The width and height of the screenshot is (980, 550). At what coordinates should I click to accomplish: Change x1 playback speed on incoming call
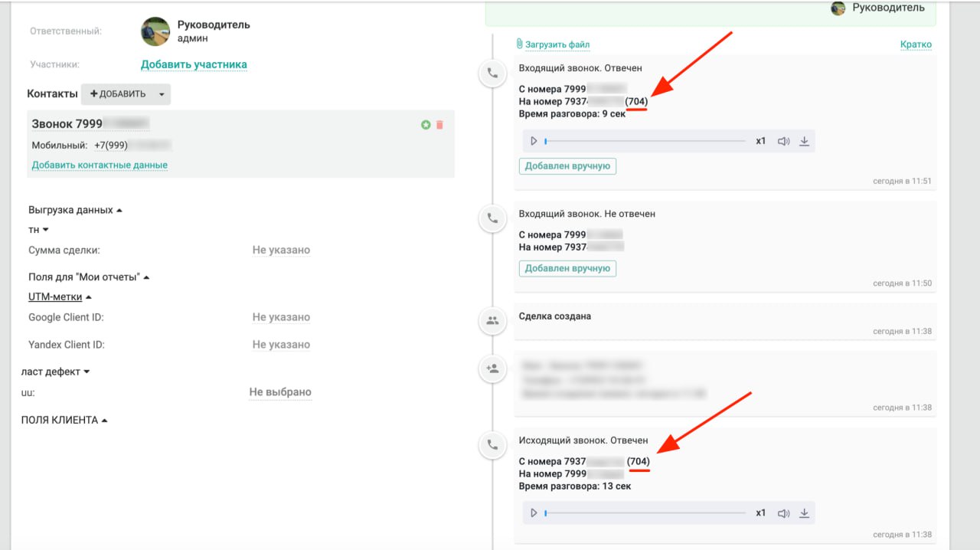760,141
